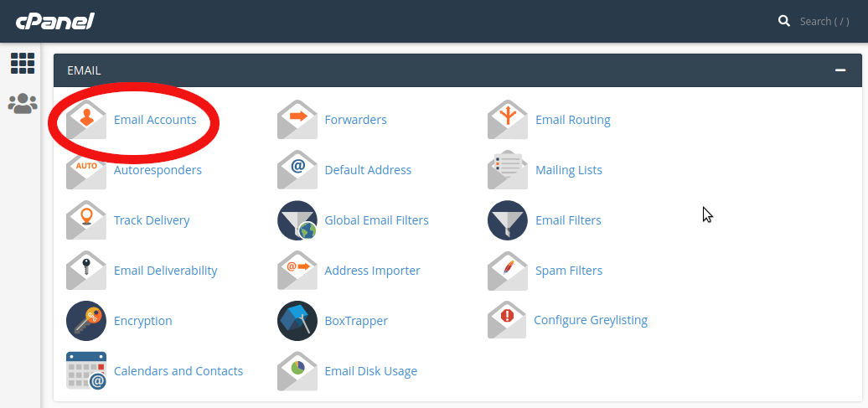Focus the Search ( / ) field
868x408 pixels.
pyautogui.click(x=824, y=21)
